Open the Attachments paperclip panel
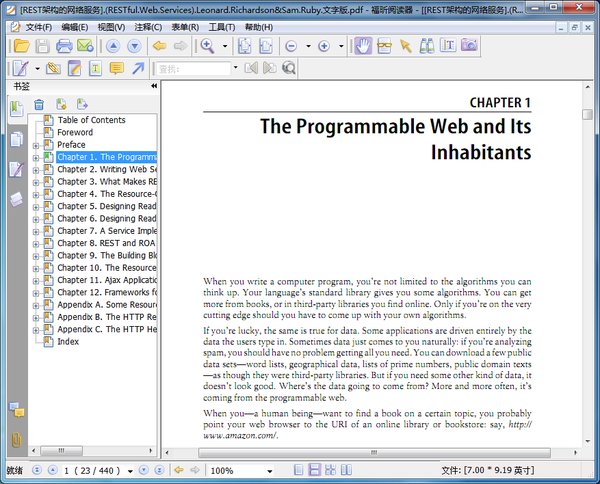 [x=16, y=440]
